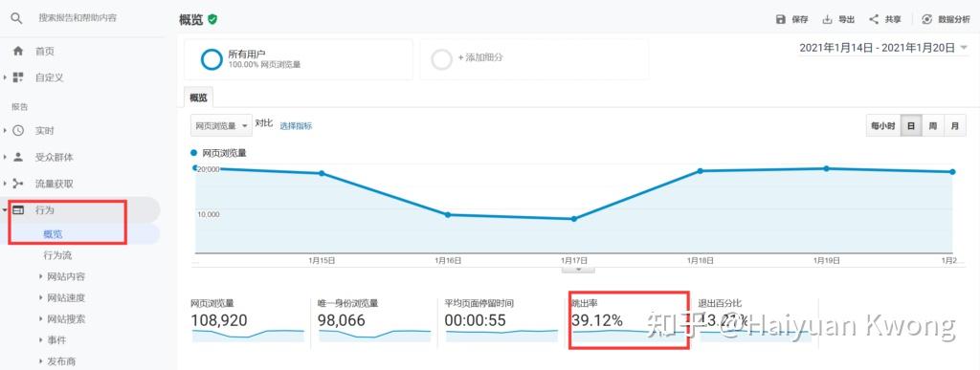
Task: Select the 受众群体 person icon
Action: coord(18,157)
